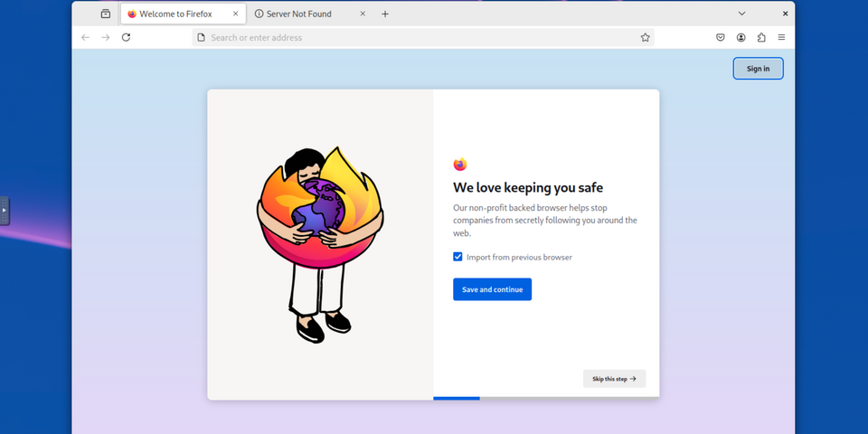This screenshot has height=434, width=868.
Task: Click the Firefox logo above the heading
Action: pyautogui.click(x=460, y=165)
